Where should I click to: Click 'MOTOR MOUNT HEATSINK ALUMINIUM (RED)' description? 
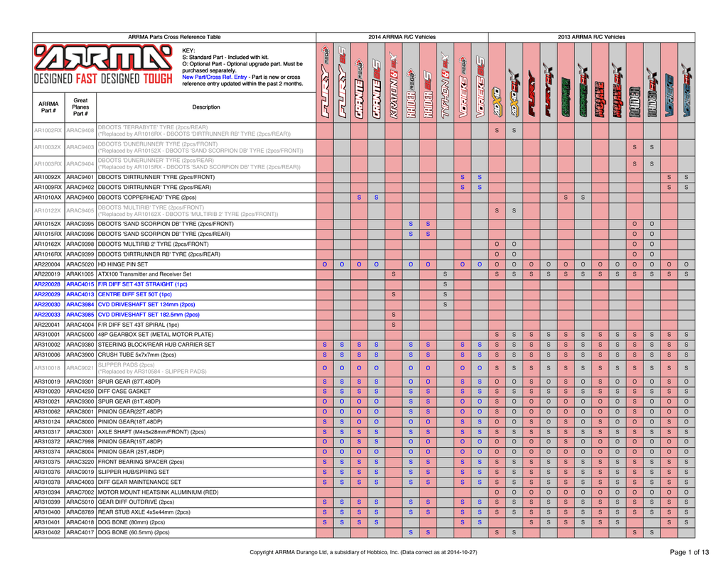point(158,492)
